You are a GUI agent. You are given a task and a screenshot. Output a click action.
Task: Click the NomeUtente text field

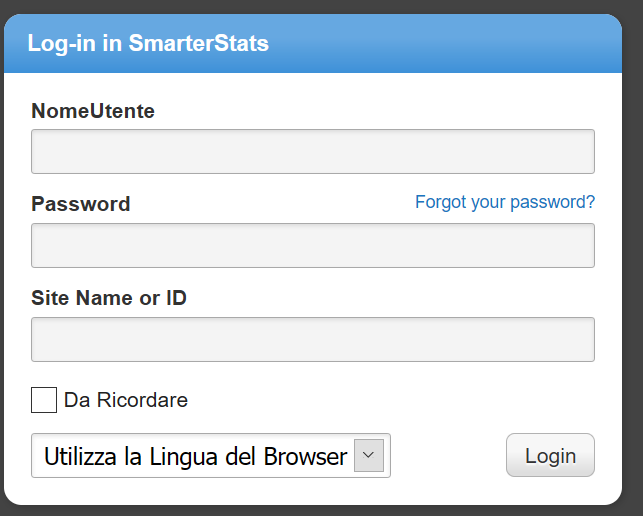[x=313, y=152]
